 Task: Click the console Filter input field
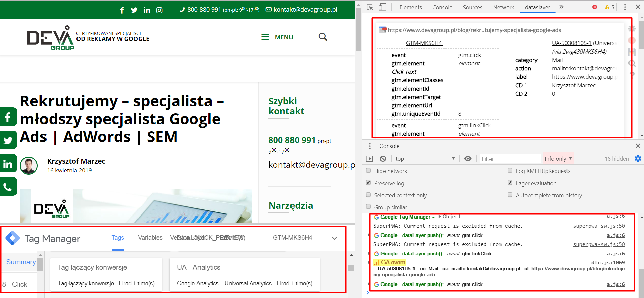tap(510, 159)
